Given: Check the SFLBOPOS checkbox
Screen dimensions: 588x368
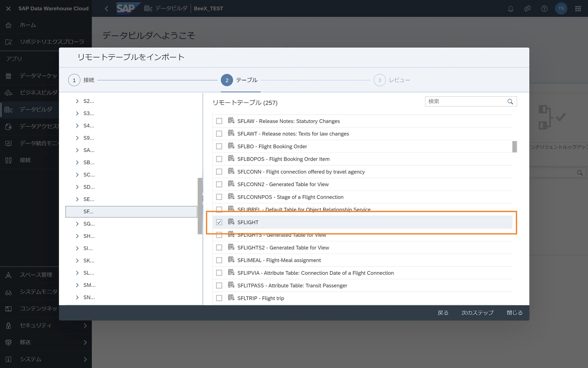Looking at the screenshot, I should click(x=219, y=159).
